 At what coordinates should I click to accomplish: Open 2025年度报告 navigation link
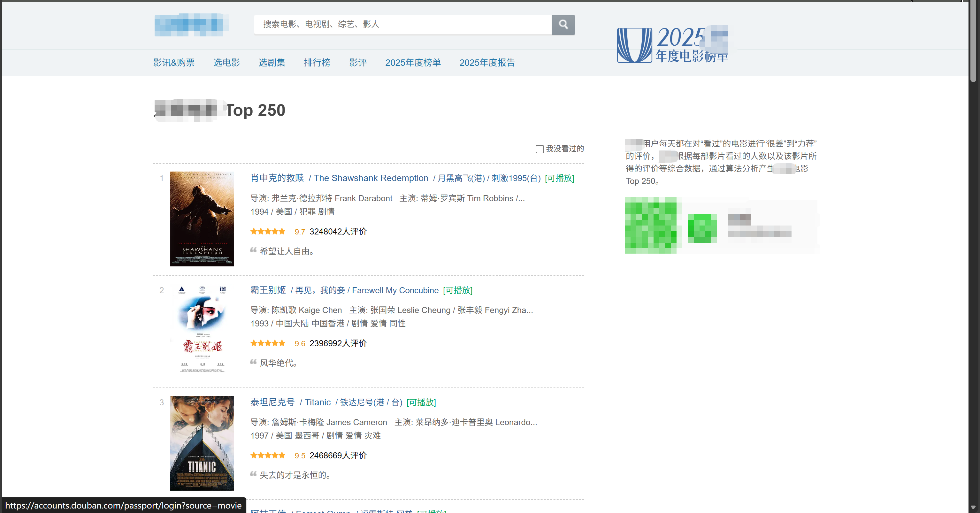point(487,62)
